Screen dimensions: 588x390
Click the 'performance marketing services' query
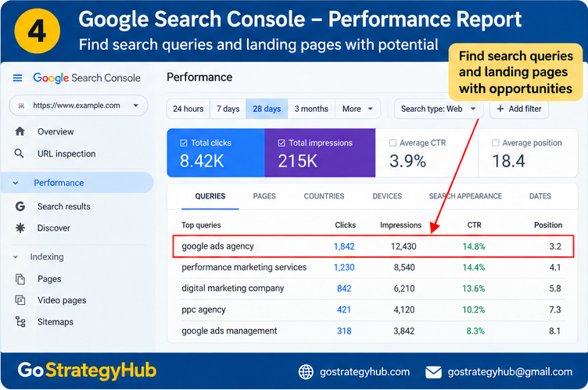[x=244, y=267]
